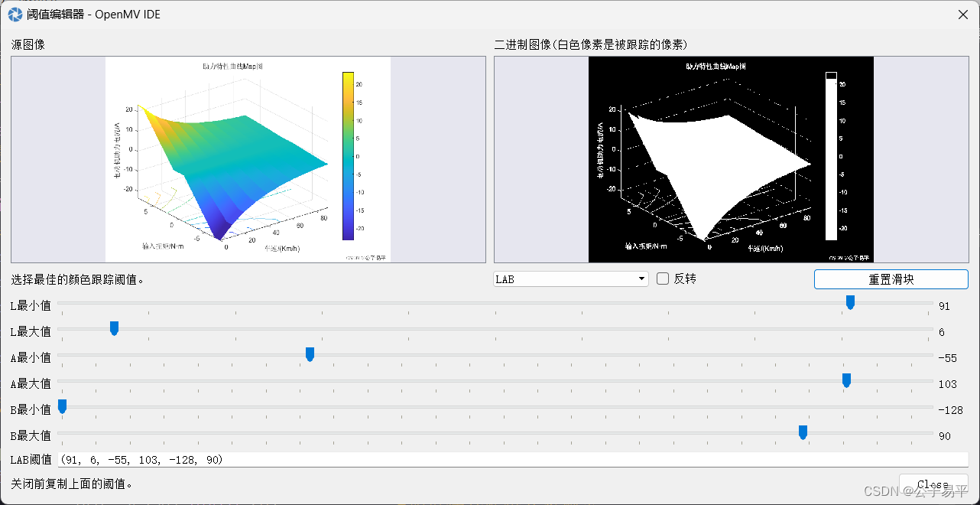
Task: Click the 重置滑块 reset sliders button
Action: tap(891, 279)
